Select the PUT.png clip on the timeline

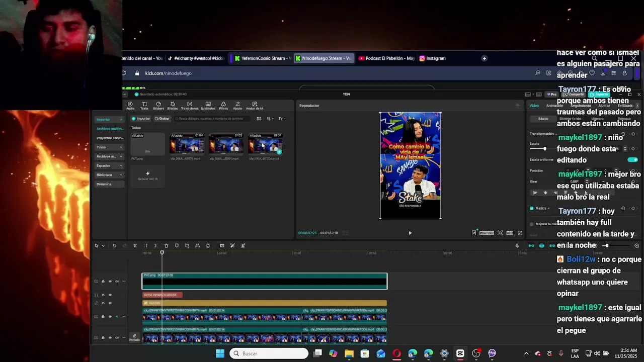(x=265, y=281)
